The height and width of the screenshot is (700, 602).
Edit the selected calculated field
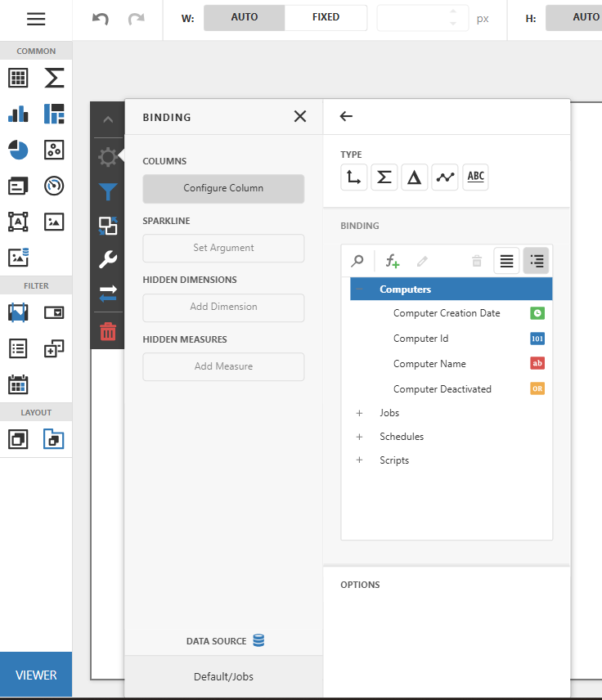(422, 261)
